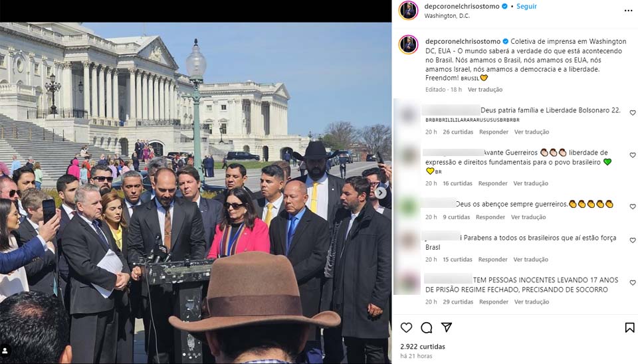
Task: Open three-dot more options menu
Action: click(x=628, y=11)
